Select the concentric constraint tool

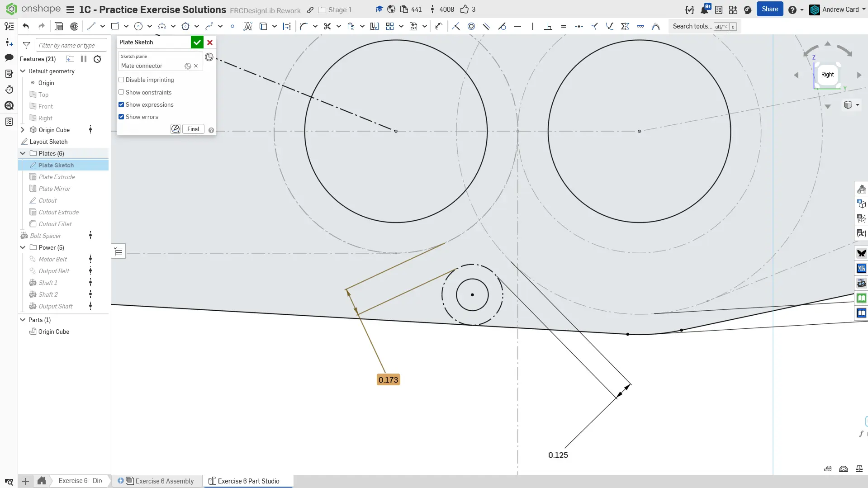tap(471, 26)
